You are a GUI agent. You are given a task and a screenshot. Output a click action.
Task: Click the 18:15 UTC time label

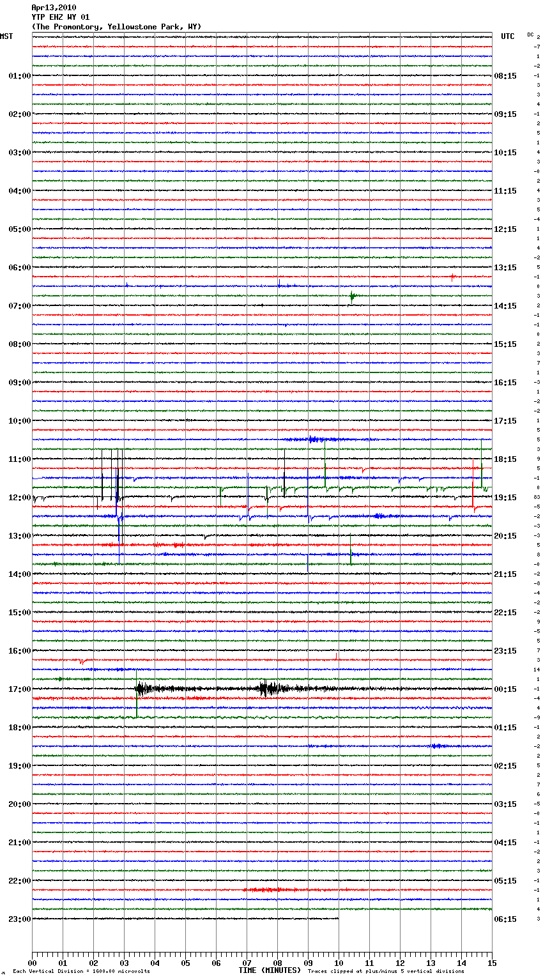(x=505, y=459)
